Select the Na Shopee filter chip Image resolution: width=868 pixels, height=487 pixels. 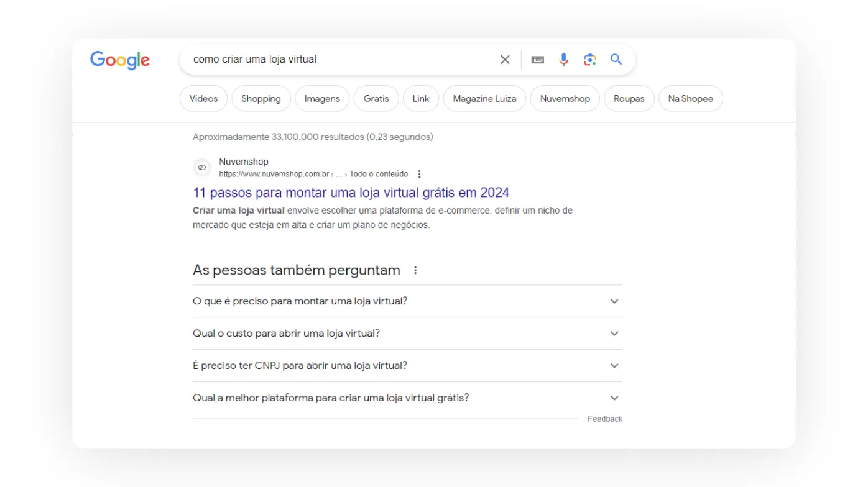pyautogui.click(x=690, y=98)
